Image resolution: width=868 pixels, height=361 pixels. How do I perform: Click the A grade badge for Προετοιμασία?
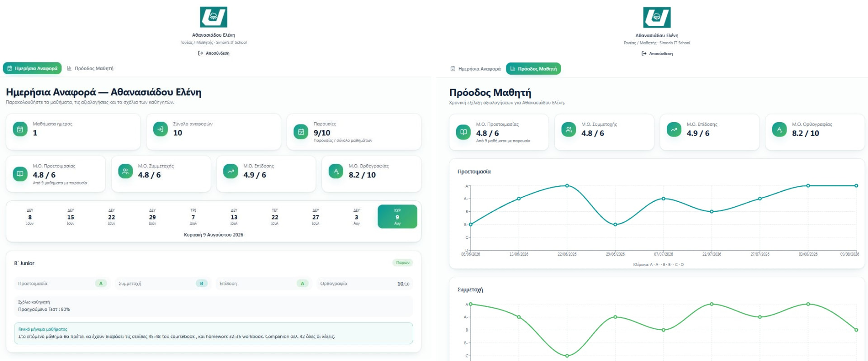[101, 284]
